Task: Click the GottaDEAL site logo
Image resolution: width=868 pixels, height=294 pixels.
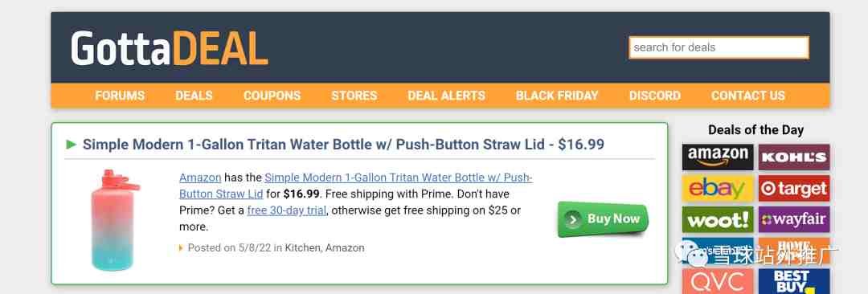Action: point(170,48)
